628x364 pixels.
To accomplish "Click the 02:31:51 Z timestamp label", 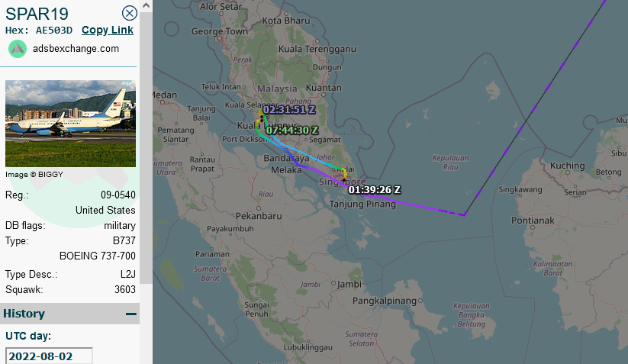I will [x=289, y=110].
